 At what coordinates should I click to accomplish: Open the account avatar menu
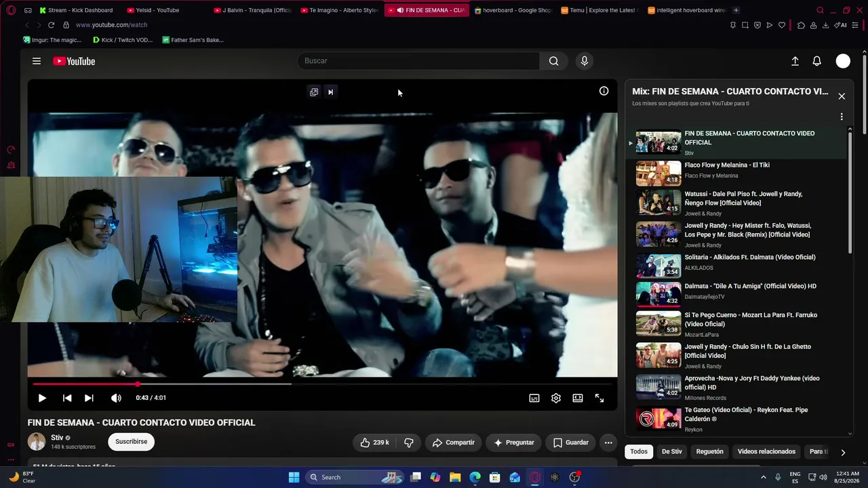tap(843, 61)
